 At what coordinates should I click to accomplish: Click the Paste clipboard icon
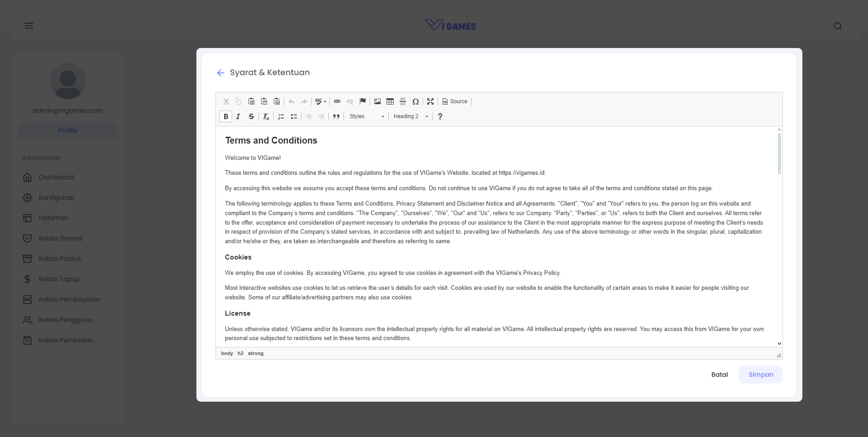pyautogui.click(x=251, y=101)
